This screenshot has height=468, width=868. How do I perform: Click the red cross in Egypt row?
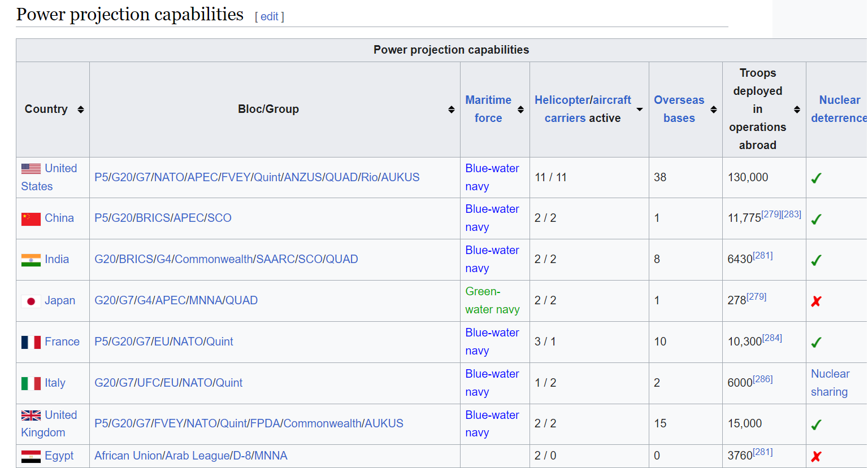[816, 456]
